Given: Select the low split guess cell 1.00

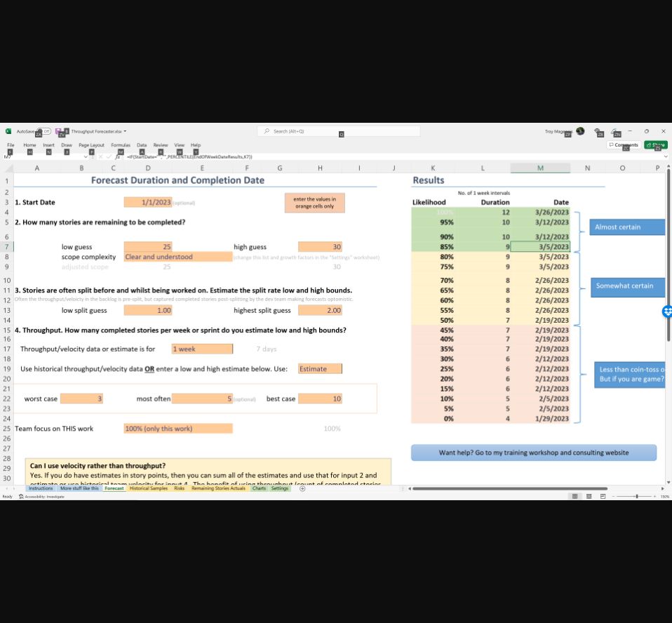Looking at the screenshot, I should pyautogui.click(x=148, y=310).
